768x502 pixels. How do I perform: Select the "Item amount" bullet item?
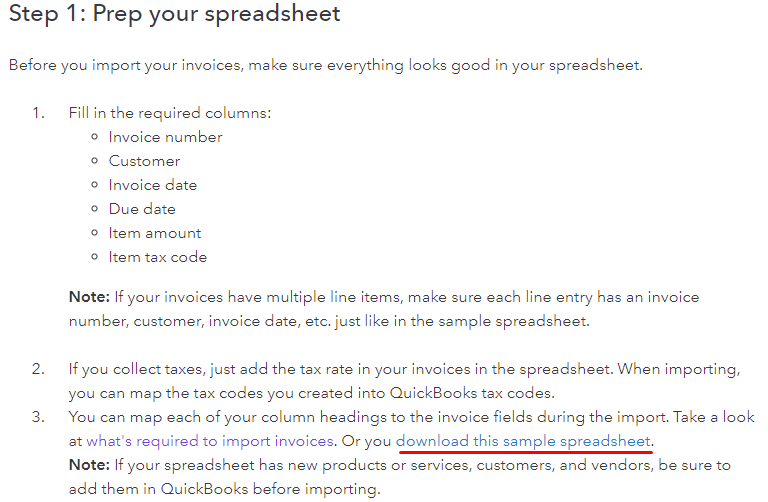155,233
